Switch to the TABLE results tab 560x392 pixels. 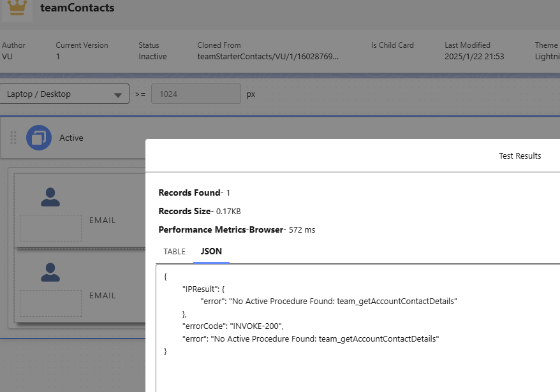click(x=174, y=252)
